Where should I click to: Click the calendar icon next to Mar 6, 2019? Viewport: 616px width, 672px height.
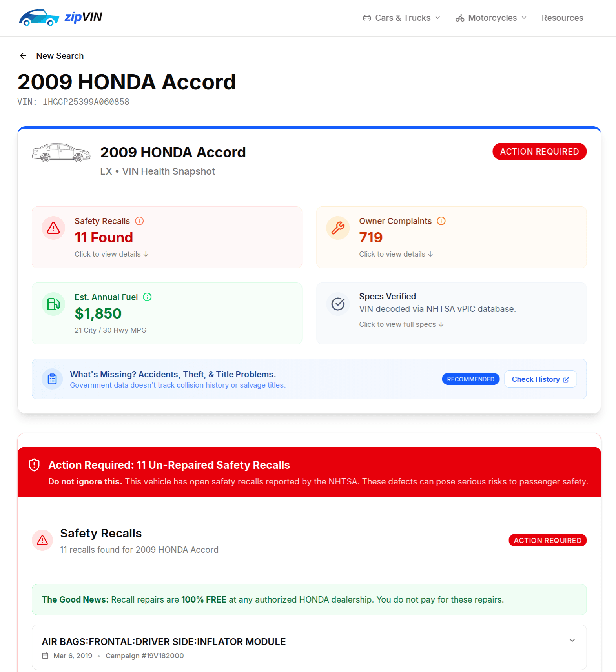click(x=46, y=656)
